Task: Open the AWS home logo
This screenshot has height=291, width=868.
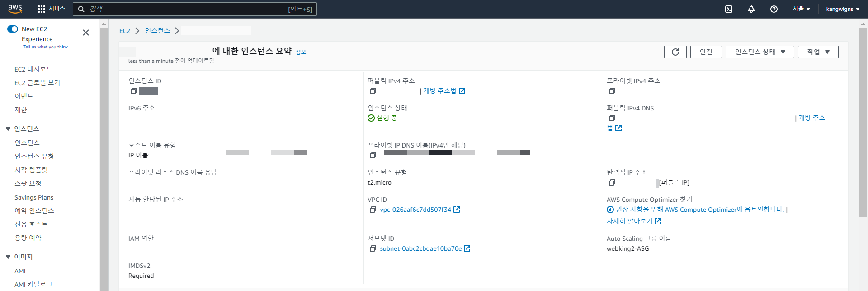Action: tap(15, 9)
